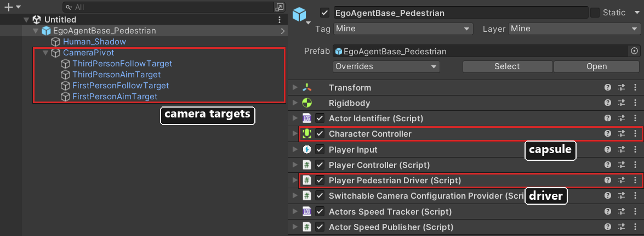This screenshot has height=236, width=644.
Task: Open help for Player Input component
Action: click(x=608, y=149)
